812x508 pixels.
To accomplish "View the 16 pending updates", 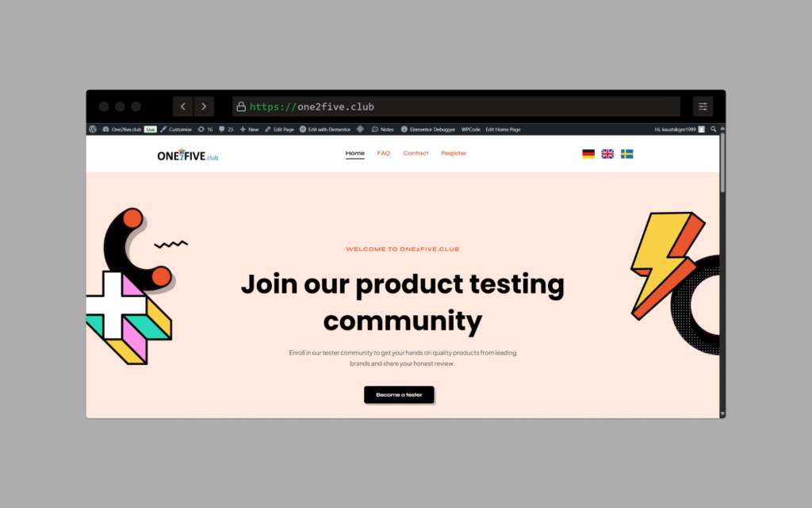I will click(205, 129).
